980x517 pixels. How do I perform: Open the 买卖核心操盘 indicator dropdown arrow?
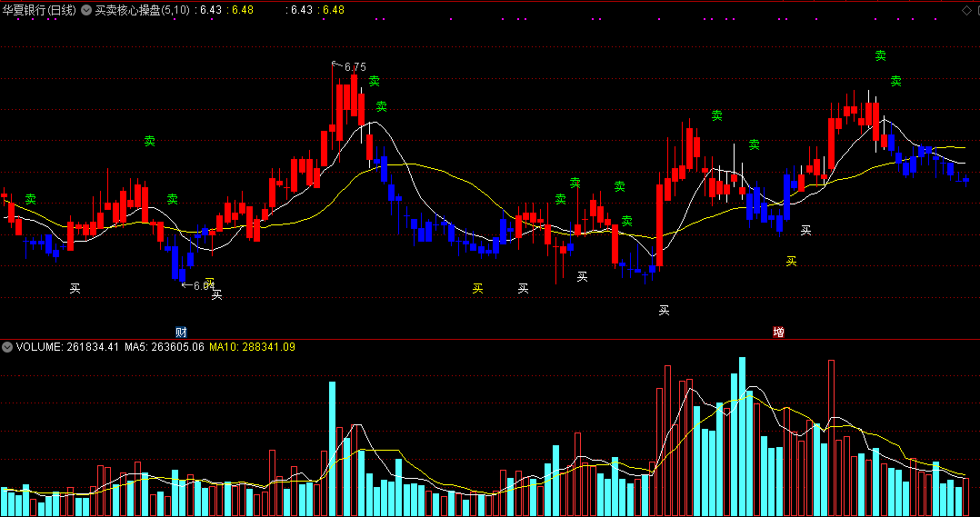(x=85, y=10)
